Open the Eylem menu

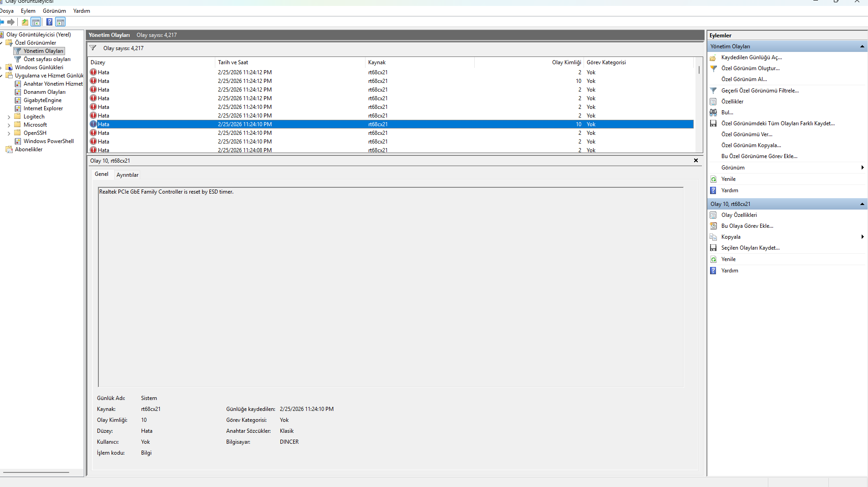coord(28,11)
